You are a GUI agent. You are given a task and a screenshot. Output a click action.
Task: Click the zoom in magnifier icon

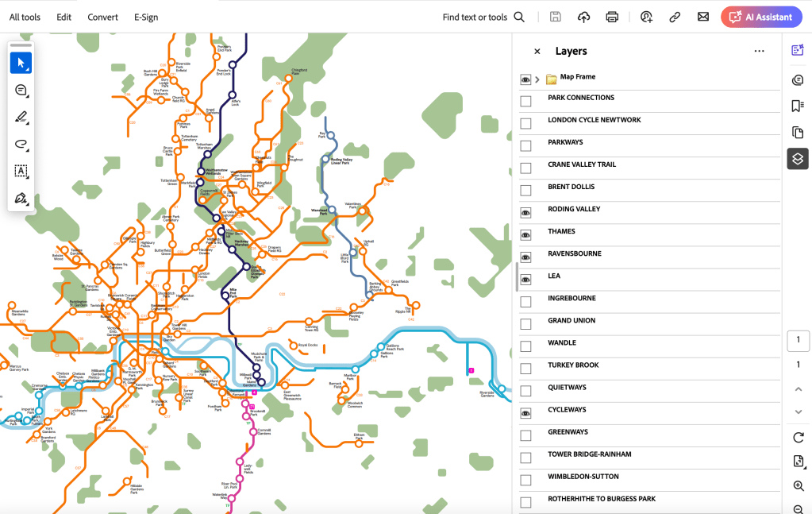[x=799, y=486]
